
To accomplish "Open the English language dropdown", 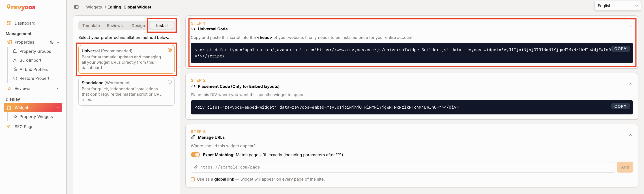I will click(617, 6).
